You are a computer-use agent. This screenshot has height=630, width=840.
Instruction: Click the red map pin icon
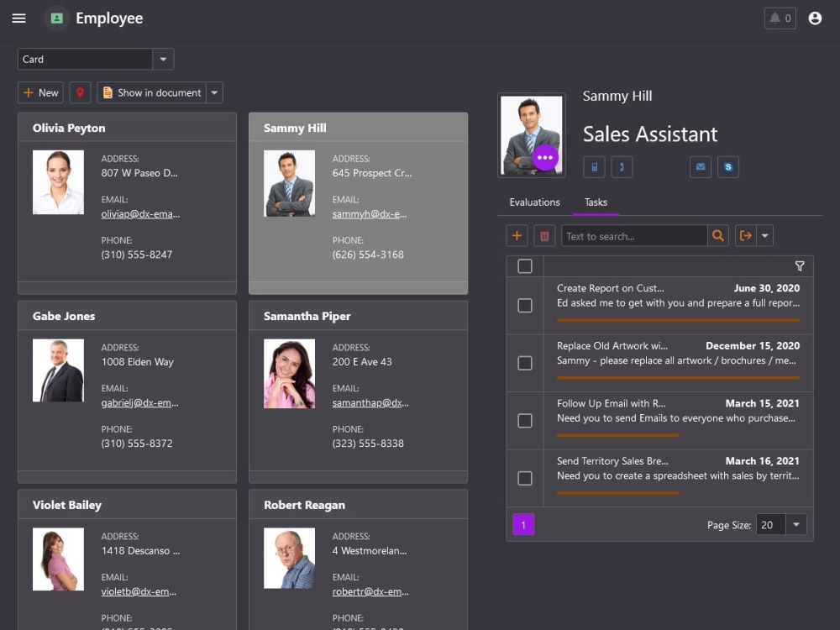[x=80, y=92]
